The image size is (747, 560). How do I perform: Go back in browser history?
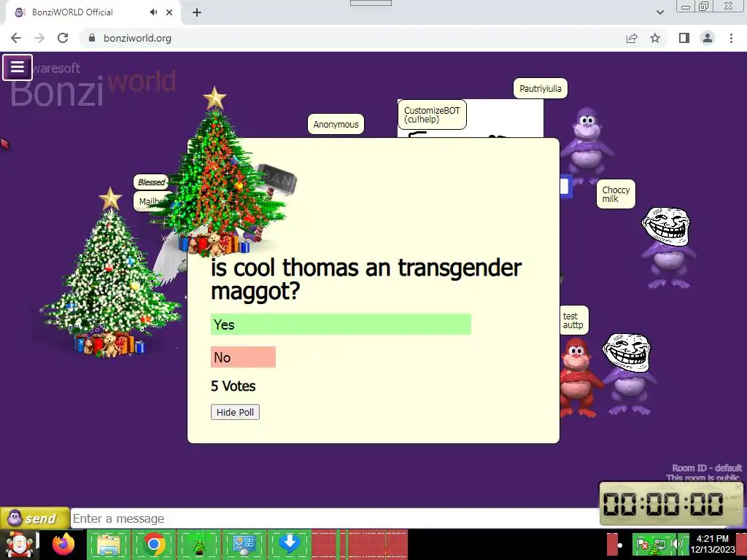[16, 38]
